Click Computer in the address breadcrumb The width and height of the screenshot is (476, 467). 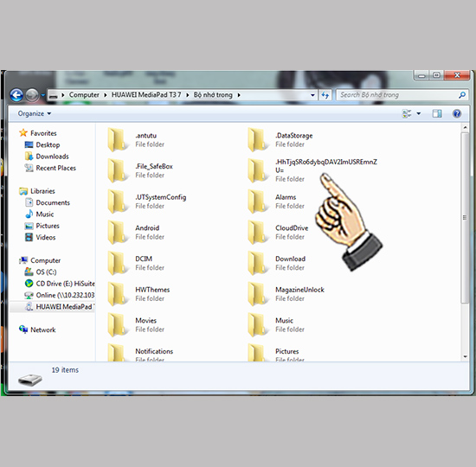(84, 95)
